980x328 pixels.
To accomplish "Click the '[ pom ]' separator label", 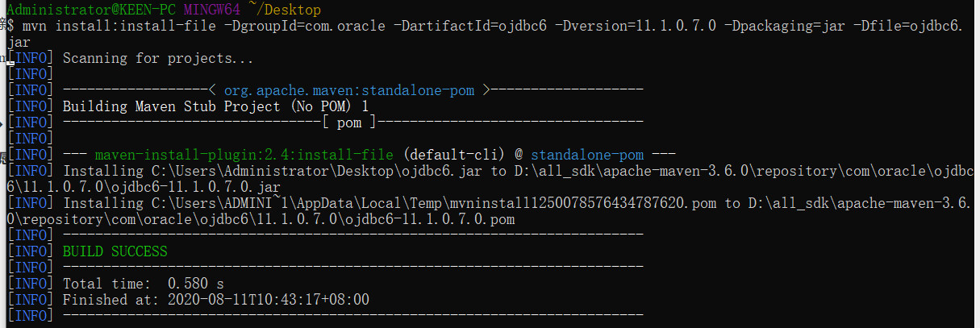I will (348, 122).
